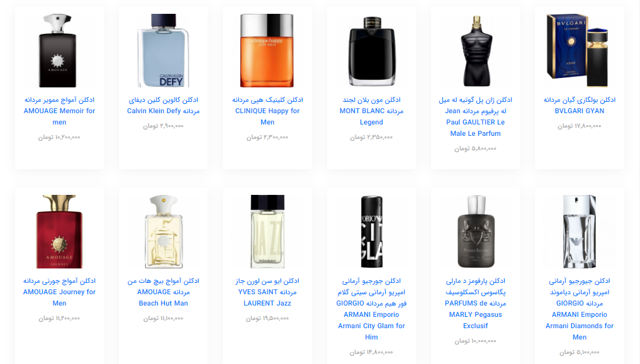The height and width of the screenshot is (364, 640).
Task: Click the MONT BLANC Legend product title
Action: point(371,111)
